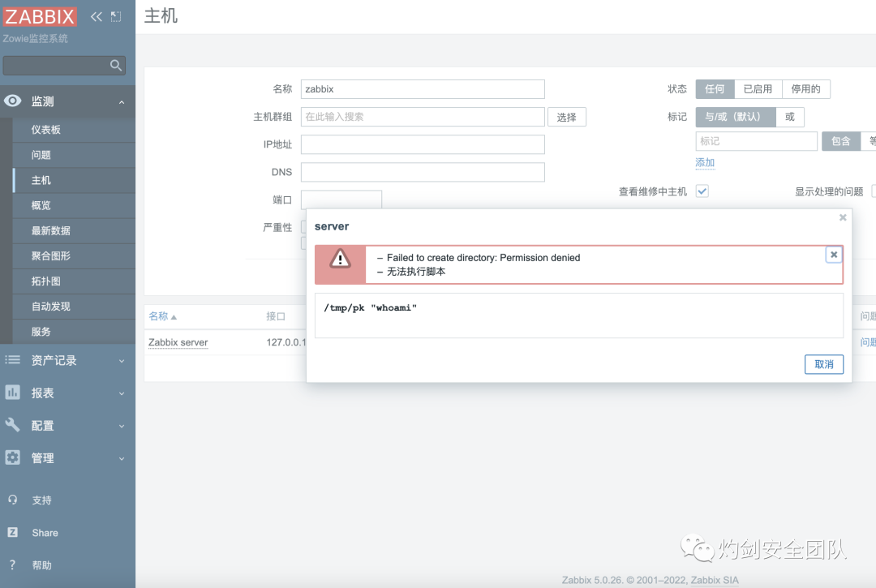The height and width of the screenshot is (588, 876).
Task: Click the wrench icon for 配置
Action: 12,425
